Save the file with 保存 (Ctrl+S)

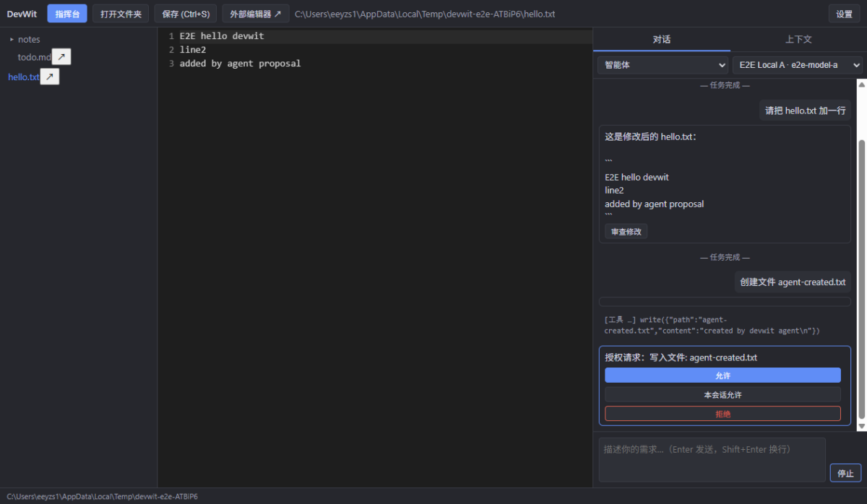tap(186, 14)
